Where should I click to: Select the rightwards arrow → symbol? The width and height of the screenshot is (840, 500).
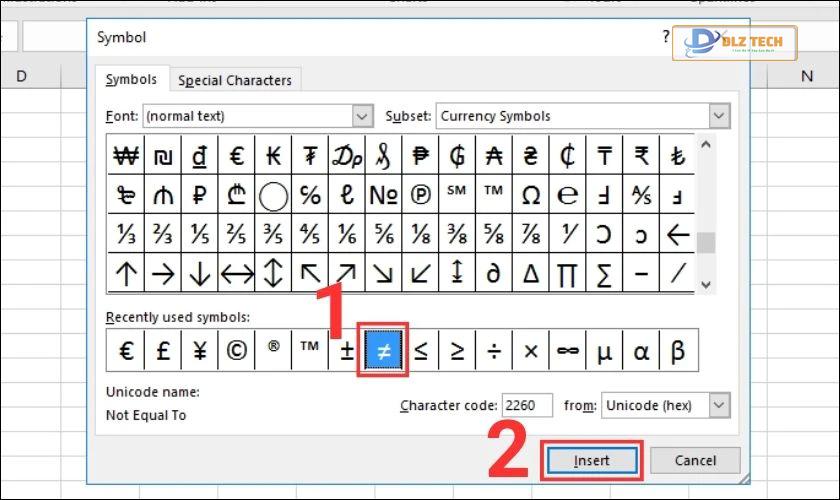pyautogui.click(x=163, y=273)
